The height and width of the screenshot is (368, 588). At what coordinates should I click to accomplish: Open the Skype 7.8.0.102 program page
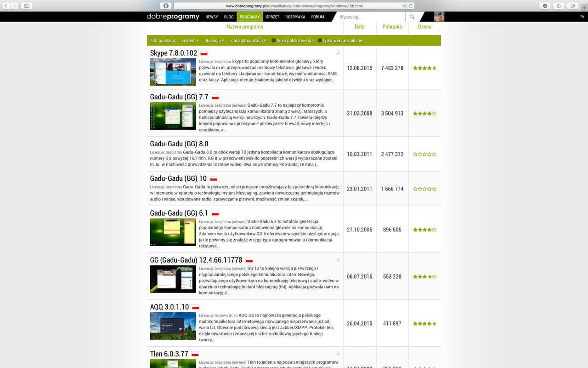tap(174, 53)
